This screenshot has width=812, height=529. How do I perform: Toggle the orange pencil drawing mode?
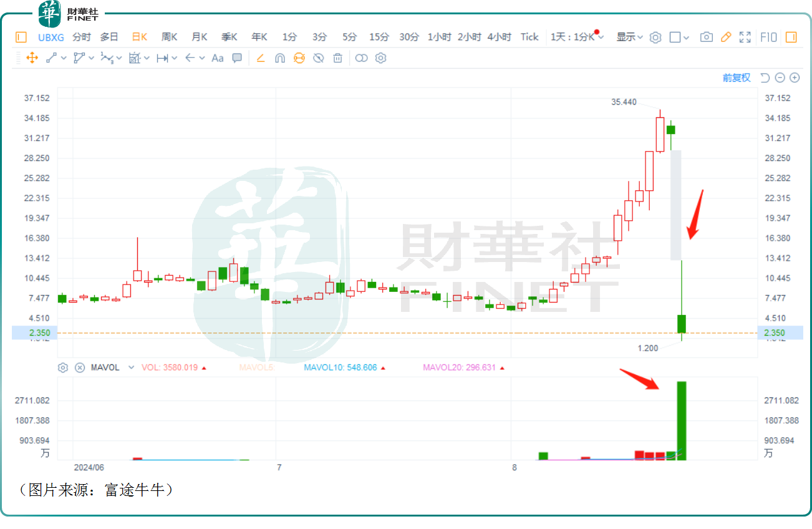coord(725,37)
